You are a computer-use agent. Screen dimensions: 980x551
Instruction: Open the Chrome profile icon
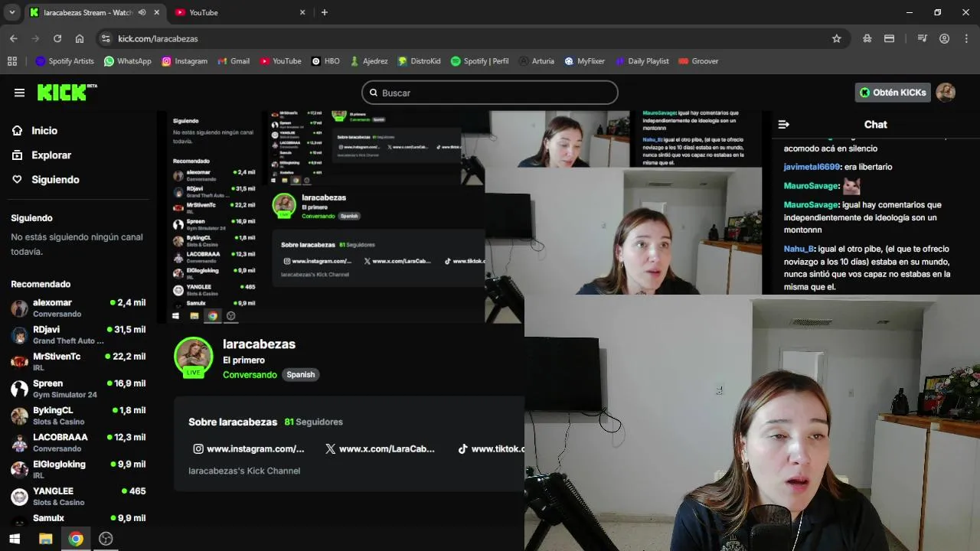tap(944, 38)
